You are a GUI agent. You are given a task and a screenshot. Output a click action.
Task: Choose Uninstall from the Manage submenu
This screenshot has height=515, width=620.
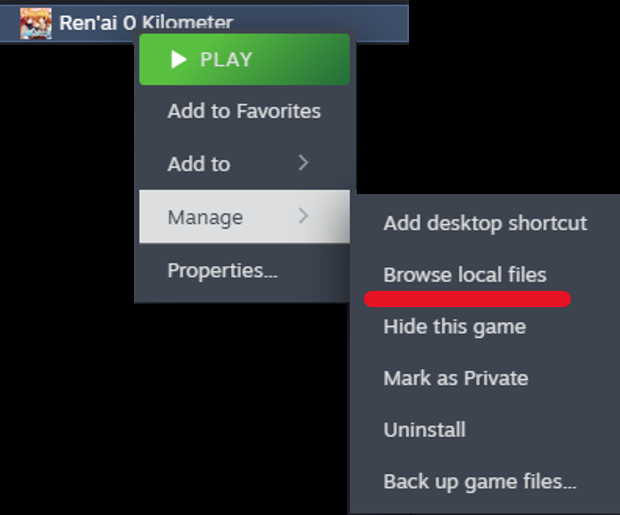424,430
